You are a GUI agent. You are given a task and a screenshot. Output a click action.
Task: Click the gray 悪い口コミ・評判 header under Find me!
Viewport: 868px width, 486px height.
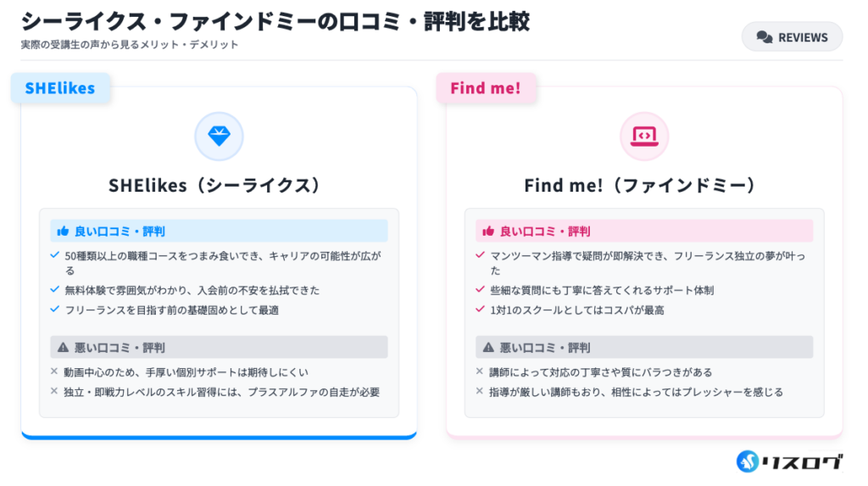(644, 347)
